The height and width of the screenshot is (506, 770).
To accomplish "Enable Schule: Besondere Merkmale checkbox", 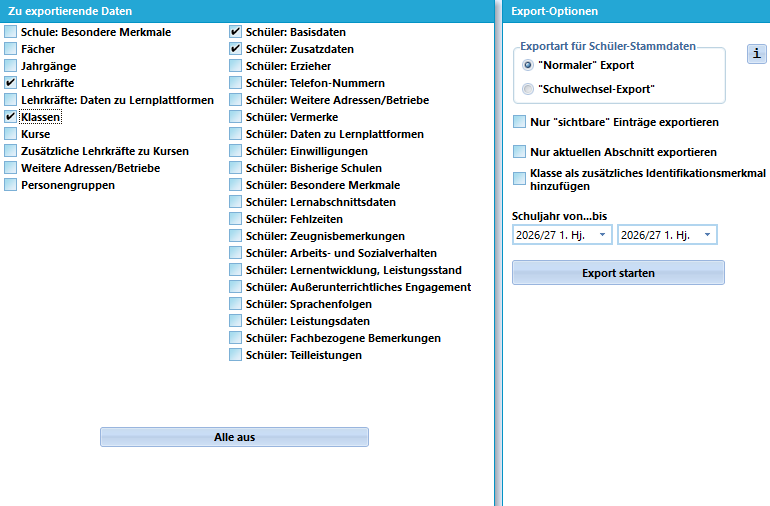I will pyautogui.click(x=10, y=32).
